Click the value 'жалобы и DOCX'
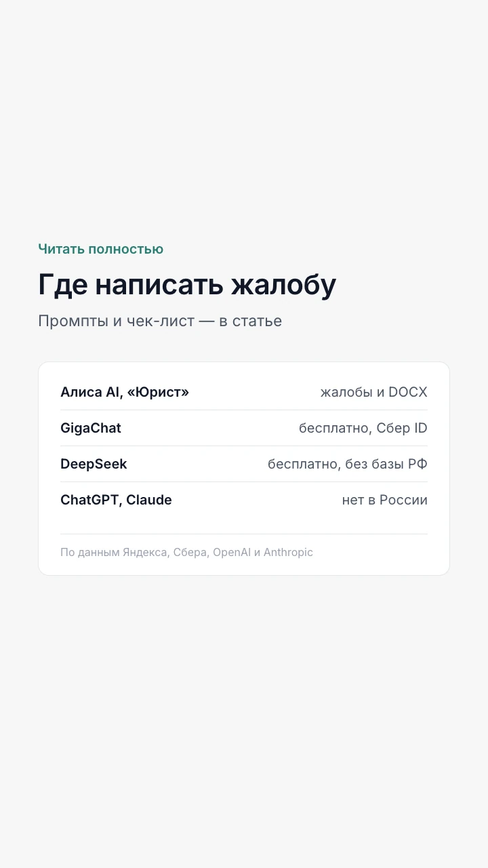Image resolution: width=488 pixels, height=868 pixels. point(374,392)
